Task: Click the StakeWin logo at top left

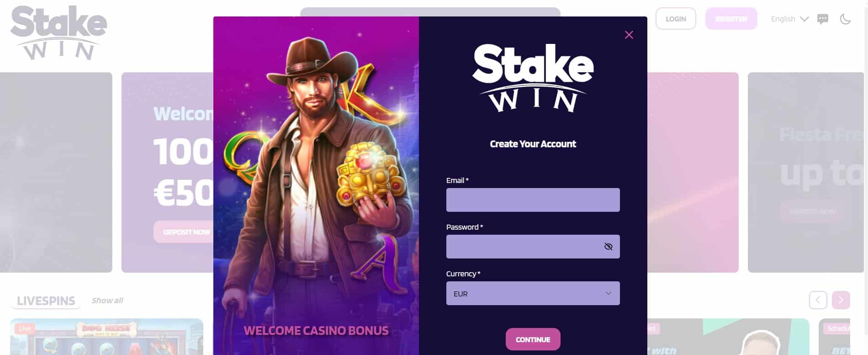Action: tap(58, 33)
